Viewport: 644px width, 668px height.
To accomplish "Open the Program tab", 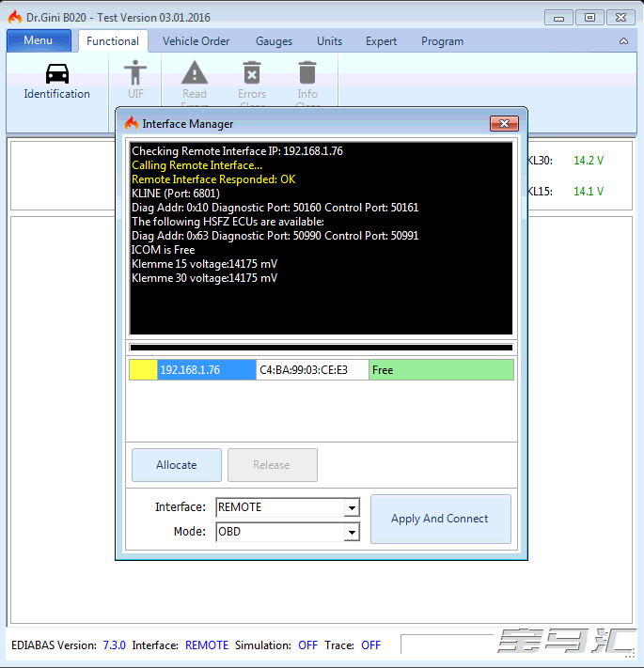I will tap(442, 41).
